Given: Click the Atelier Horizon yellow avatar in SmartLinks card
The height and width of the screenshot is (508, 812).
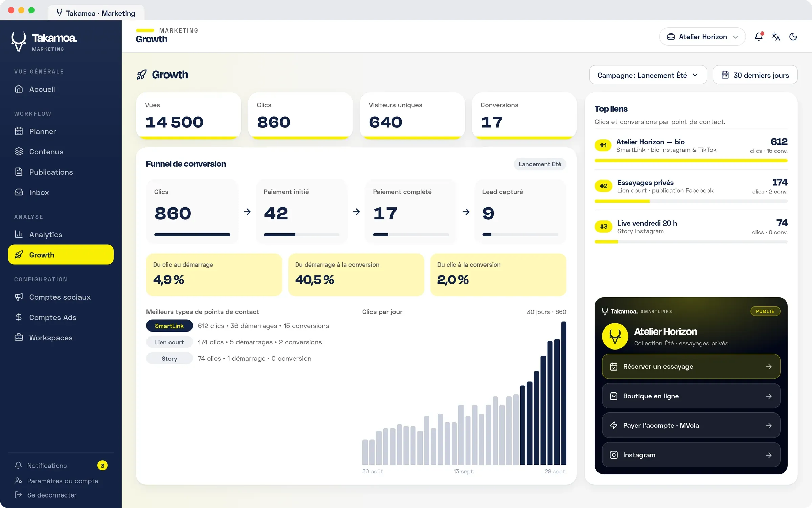Looking at the screenshot, I should coord(615,336).
